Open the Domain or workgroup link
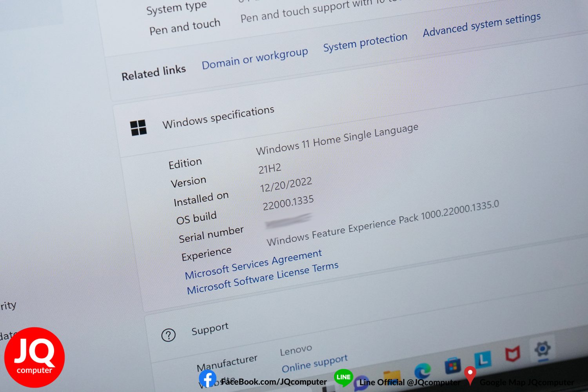Screen dimensions: 588x392 pyautogui.click(x=255, y=59)
